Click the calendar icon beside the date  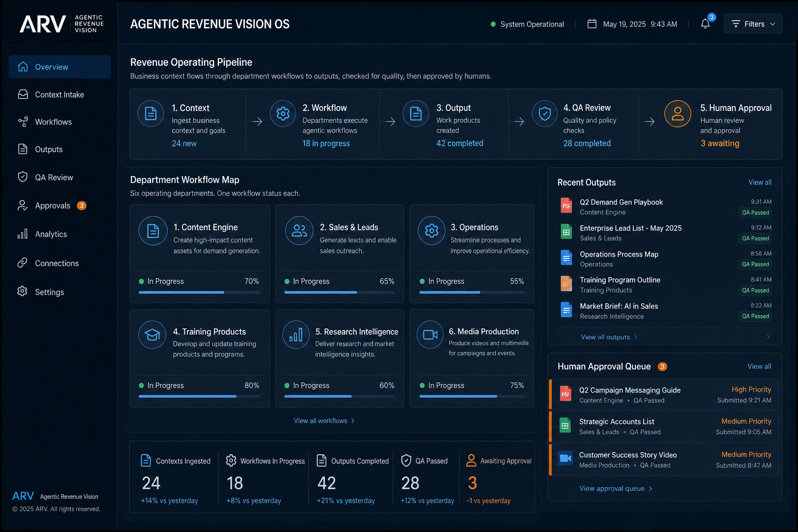(592, 24)
